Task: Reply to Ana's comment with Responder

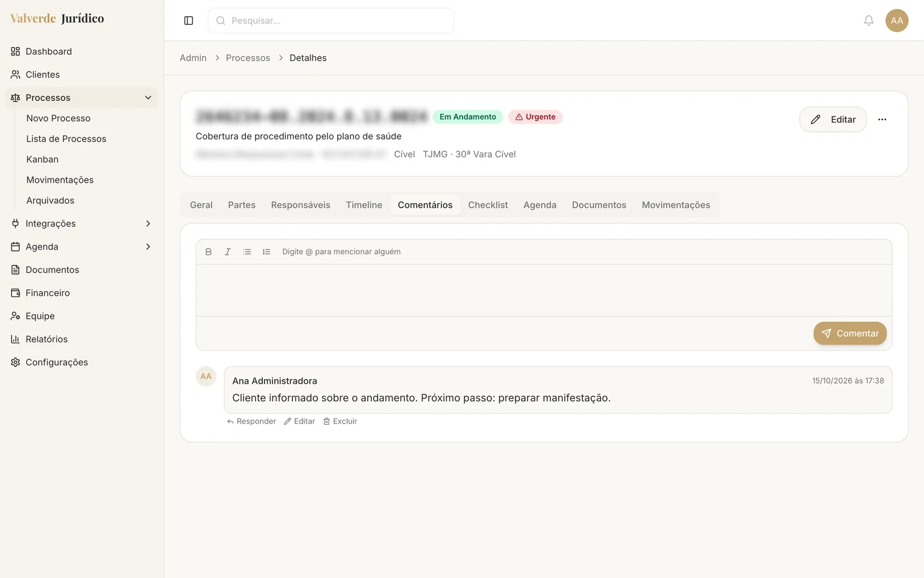Action: pos(251,421)
